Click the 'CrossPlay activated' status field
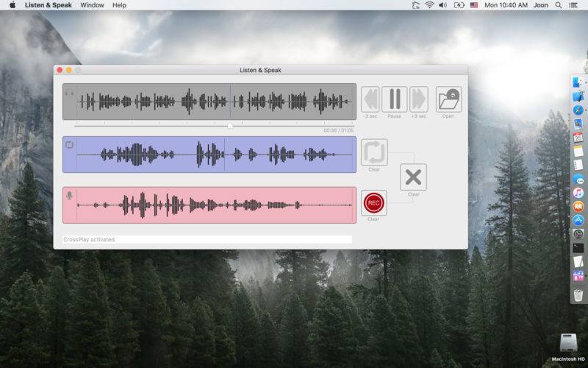 coord(207,240)
